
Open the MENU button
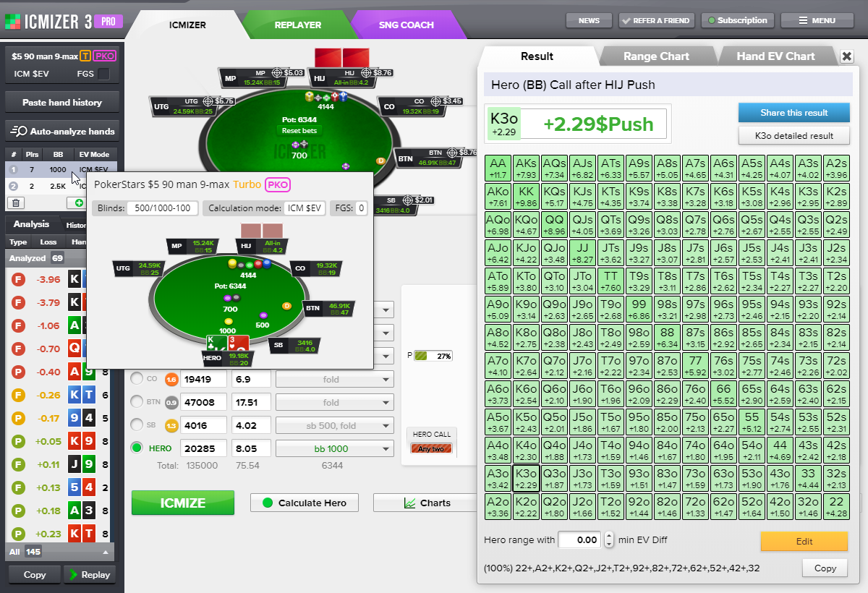point(817,21)
